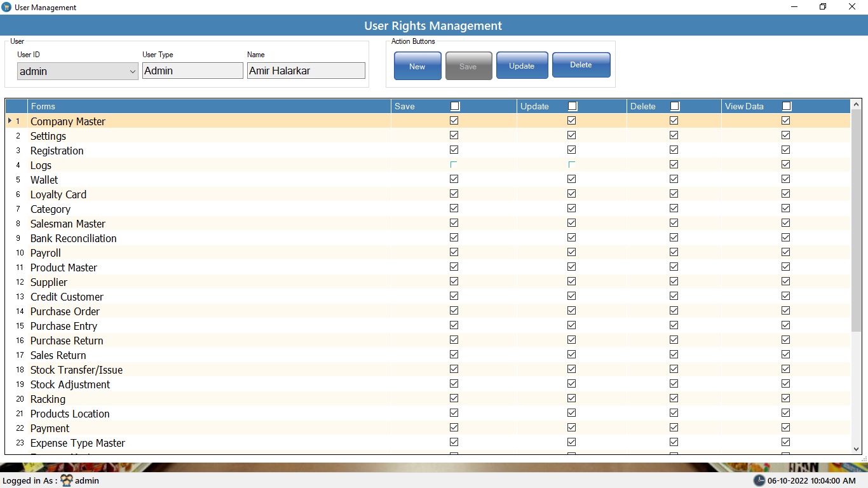Uncheck View Data for Wallet row
The image size is (868, 488).
click(785, 179)
